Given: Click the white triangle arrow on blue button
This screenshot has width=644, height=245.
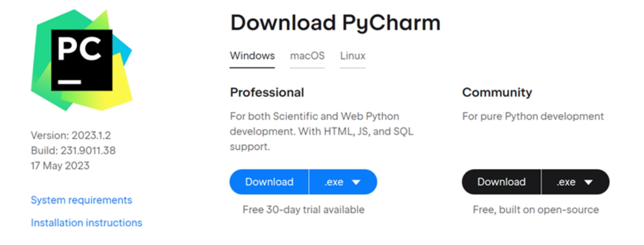Looking at the screenshot, I should click(356, 182).
